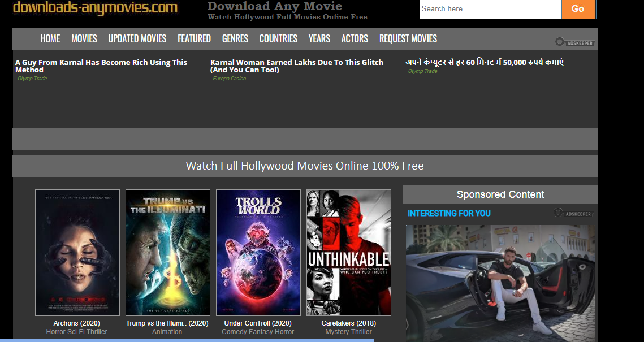
Task: Click the downloads-anymovies.com site logo
Action: click(96, 8)
